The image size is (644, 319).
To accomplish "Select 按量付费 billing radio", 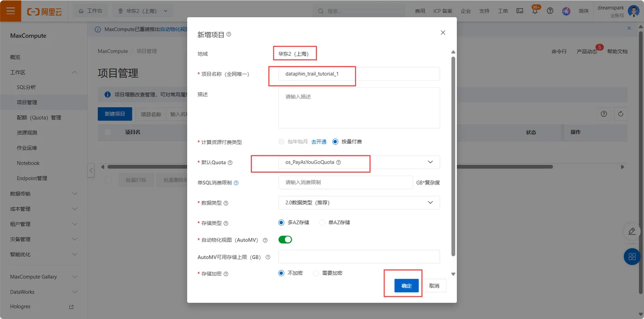I will (x=335, y=142).
